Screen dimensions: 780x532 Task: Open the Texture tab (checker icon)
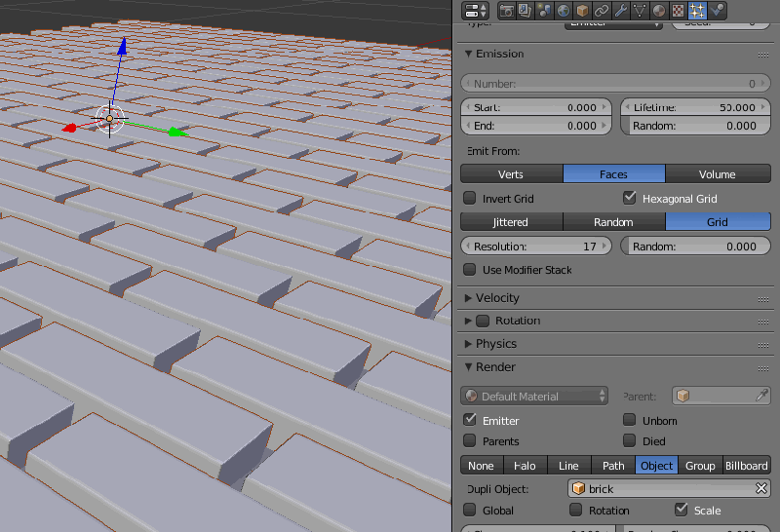click(x=678, y=11)
